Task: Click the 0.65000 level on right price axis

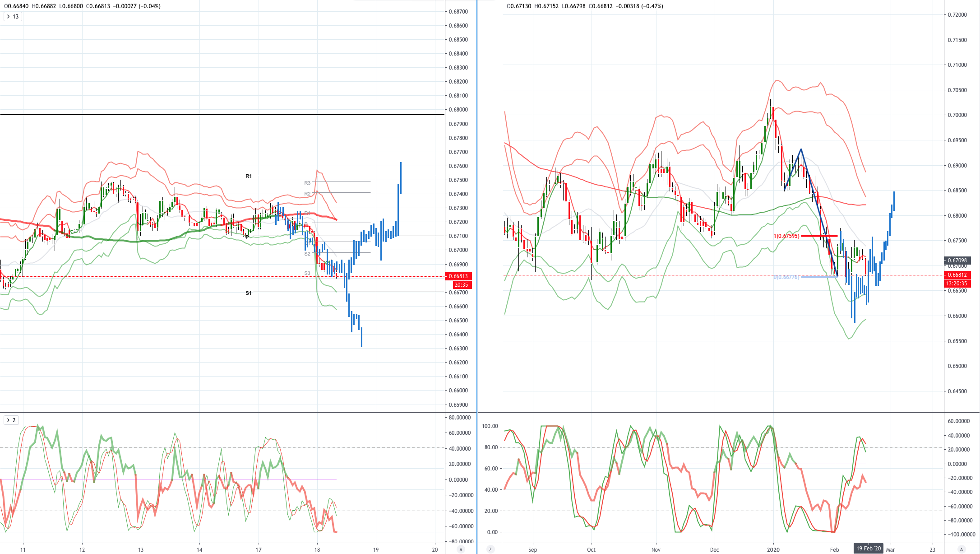Action: click(957, 366)
